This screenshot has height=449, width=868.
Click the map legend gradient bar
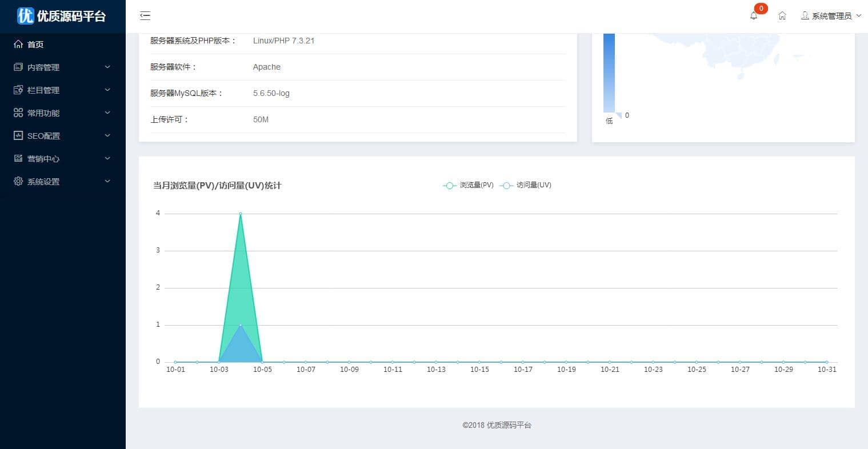click(x=609, y=73)
